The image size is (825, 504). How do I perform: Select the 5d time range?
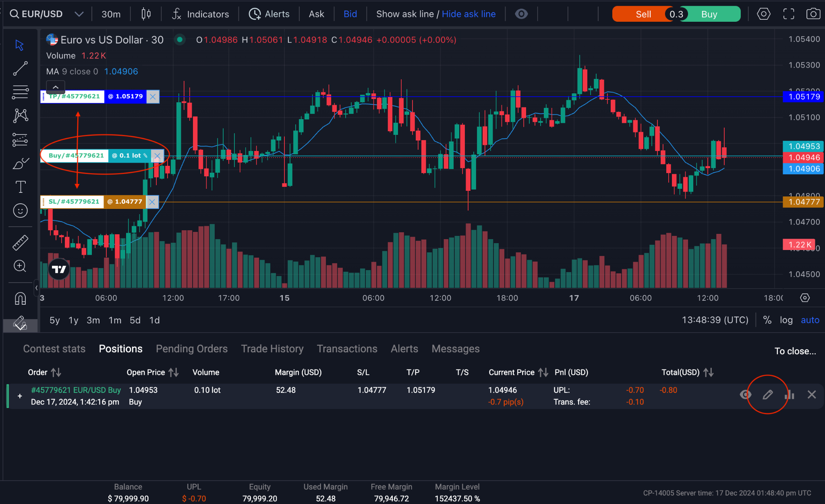click(135, 320)
